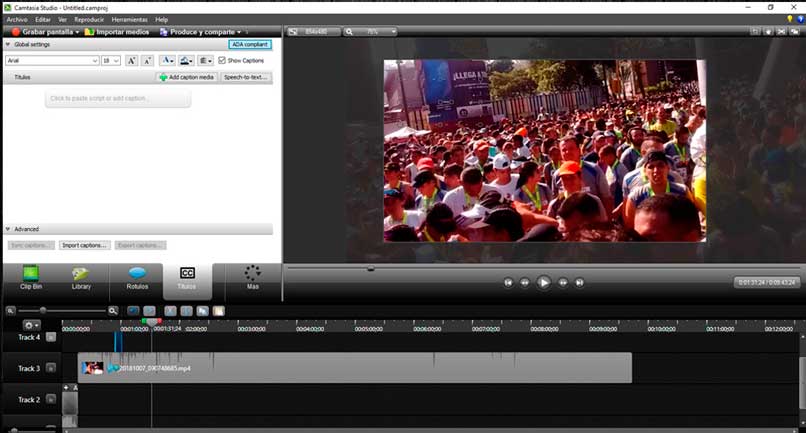Collapse the Advanced section
The width and height of the screenshot is (806, 433).
click(8, 229)
